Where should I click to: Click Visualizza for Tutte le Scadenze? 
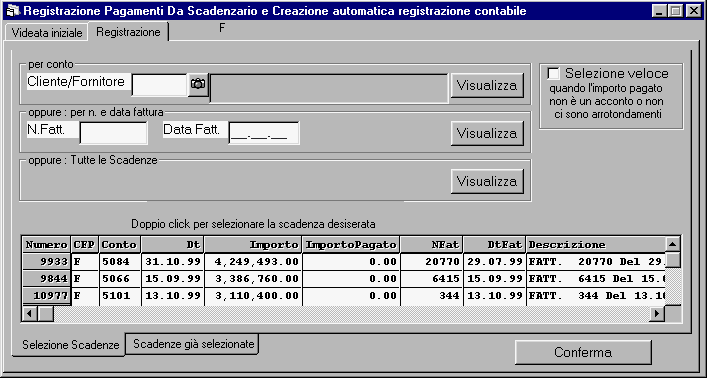[x=487, y=181]
